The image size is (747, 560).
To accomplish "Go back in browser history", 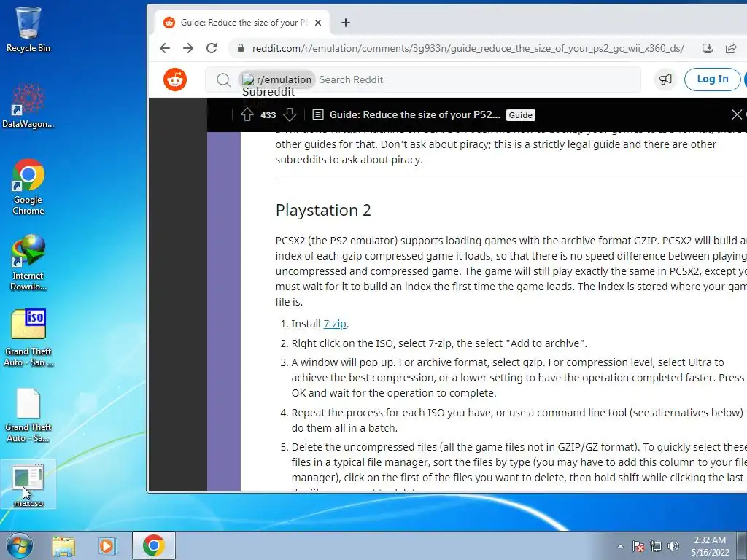I will point(165,48).
